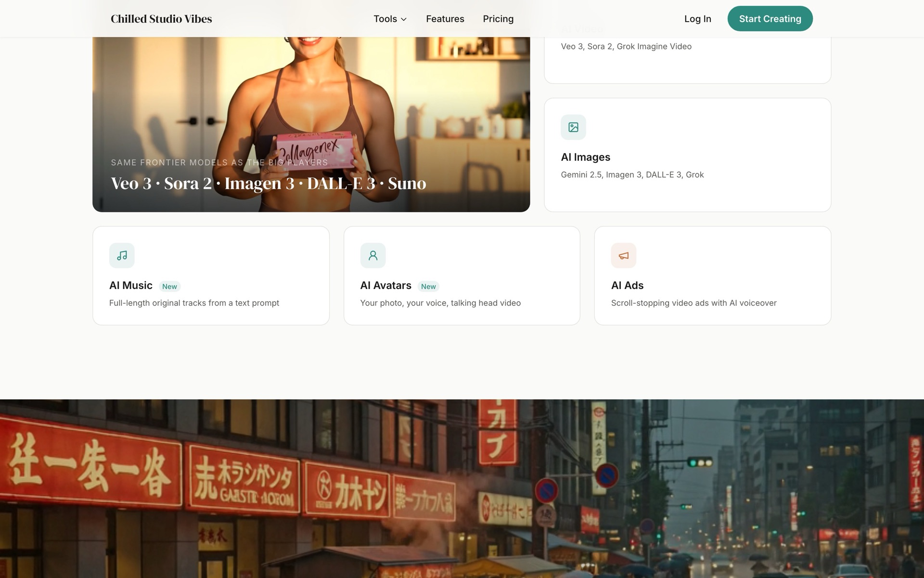Screen dimensions: 924x578
Task: Click the AI Images picture icon
Action: click(x=573, y=127)
